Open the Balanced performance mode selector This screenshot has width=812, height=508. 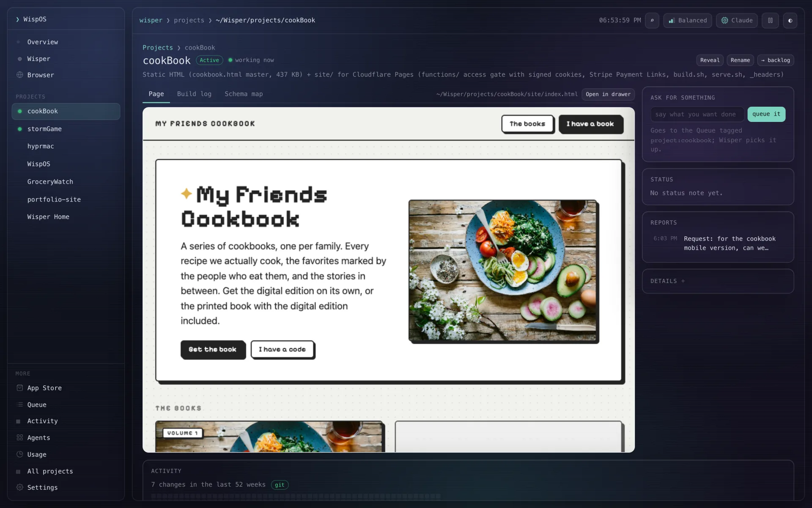point(688,20)
